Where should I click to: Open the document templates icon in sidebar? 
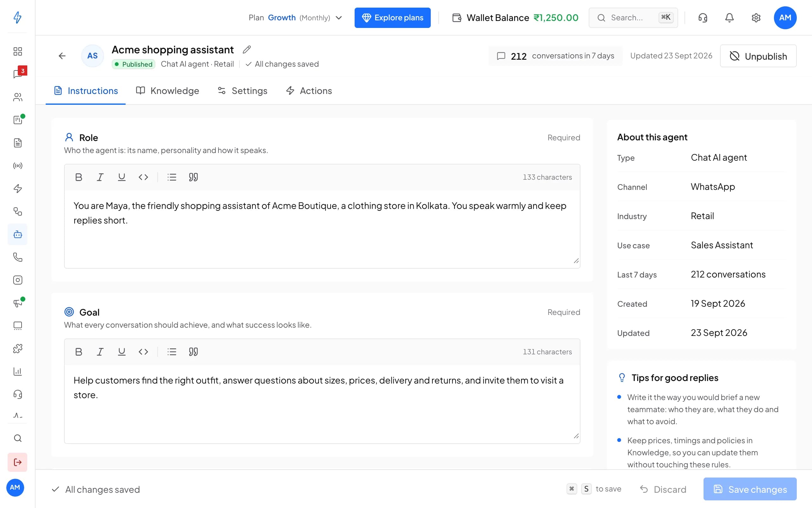[x=17, y=143]
